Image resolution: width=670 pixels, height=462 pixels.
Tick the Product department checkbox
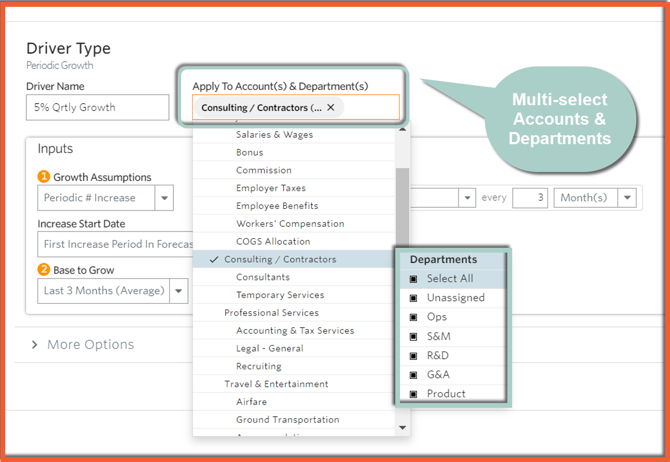pos(414,393)
